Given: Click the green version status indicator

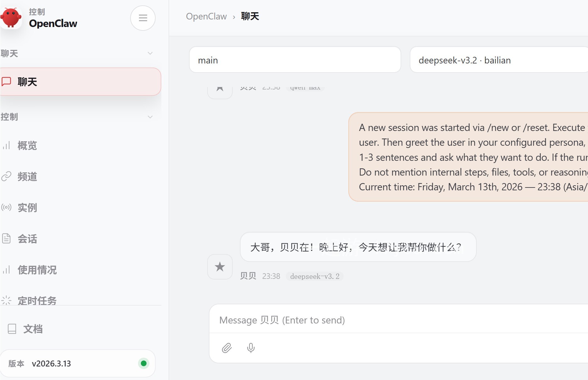Looking at the screenshot, I should pyautogui.click(x=143, y=363).
